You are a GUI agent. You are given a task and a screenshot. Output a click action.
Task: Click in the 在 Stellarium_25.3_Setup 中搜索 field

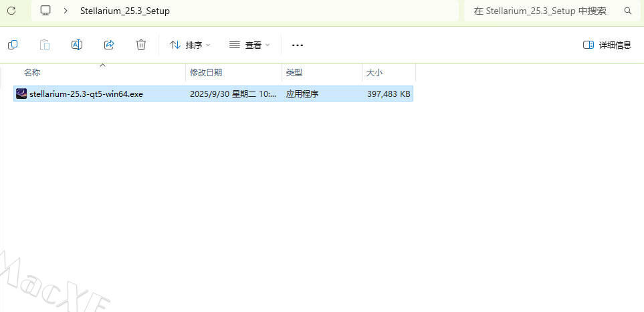coord(540,11)
